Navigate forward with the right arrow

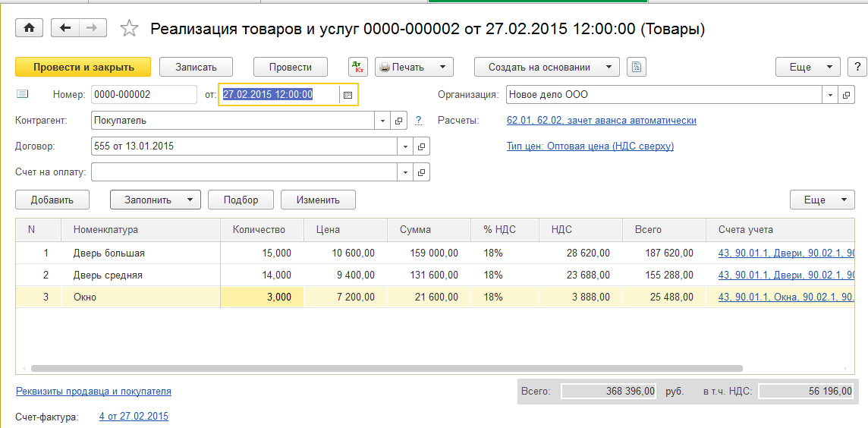pos(93,28)
